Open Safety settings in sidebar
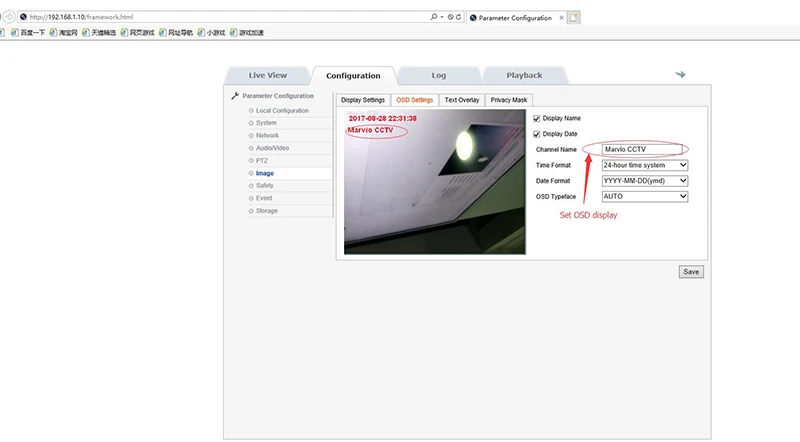The width and height of the screenshot is (800, 442). point(265,186)
